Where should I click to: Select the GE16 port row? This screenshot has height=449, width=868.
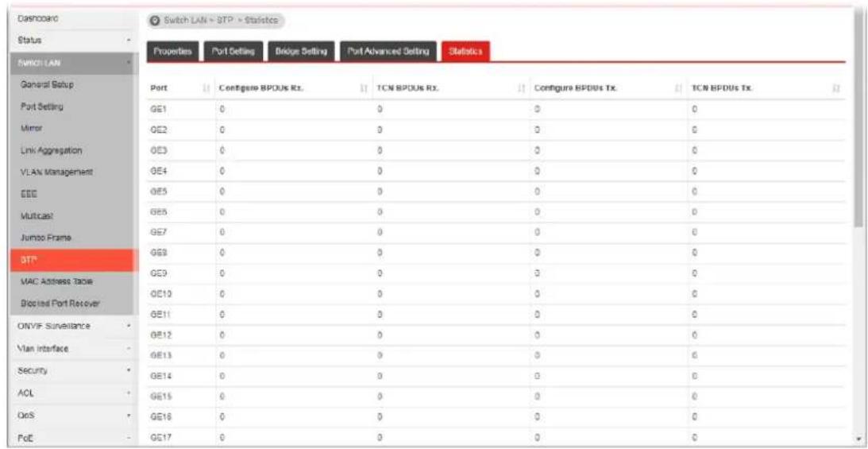(496, 417)
